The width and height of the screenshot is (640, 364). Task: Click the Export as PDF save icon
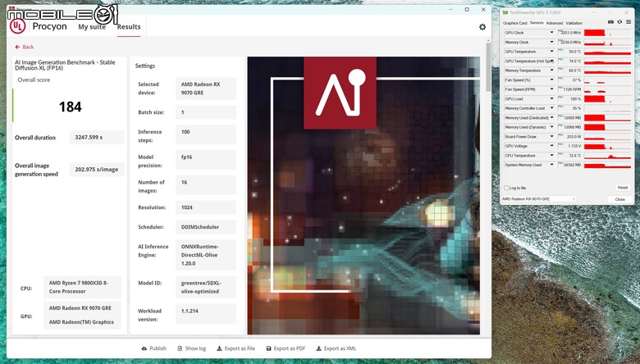pyautogui.click(x=268, y=348)
